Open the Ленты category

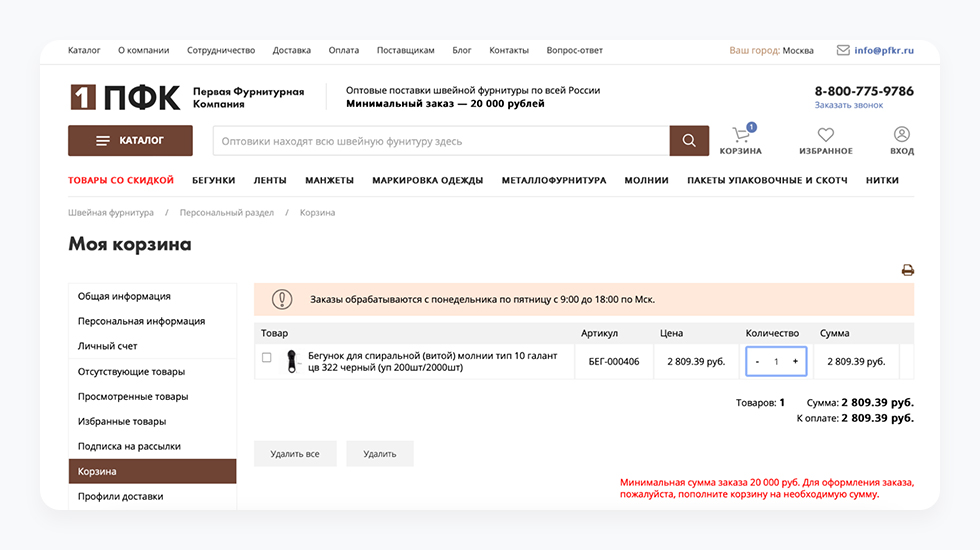270,180
